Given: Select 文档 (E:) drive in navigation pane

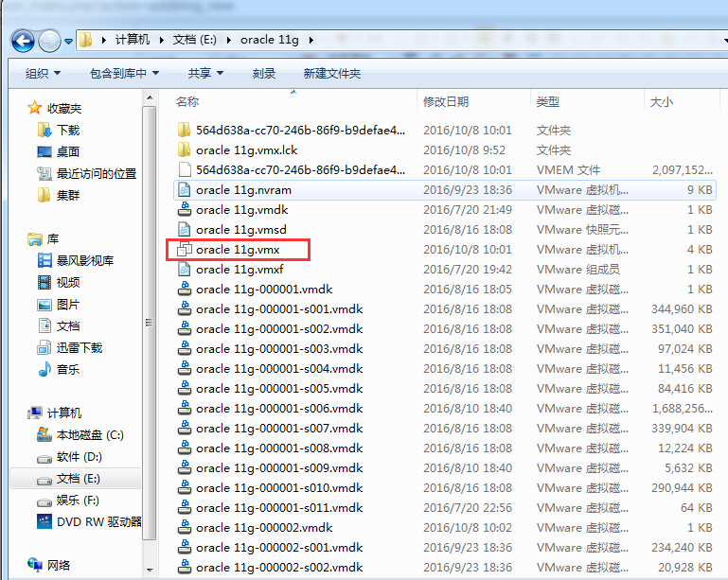Looking at the screenshot, I should click(x=78, y=479).
